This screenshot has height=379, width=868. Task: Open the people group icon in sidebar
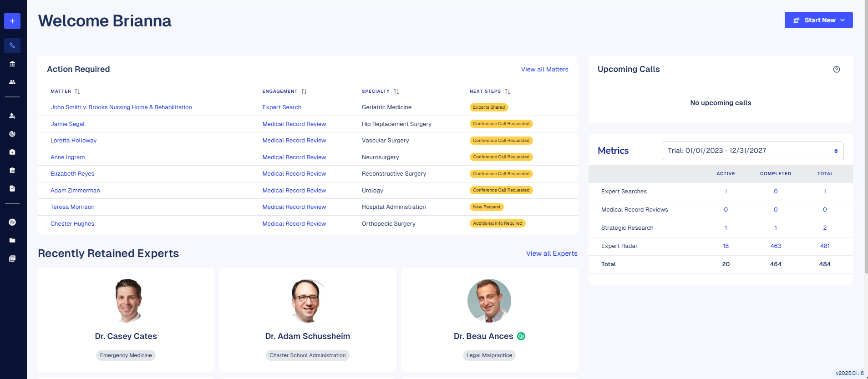pos(12,82)
